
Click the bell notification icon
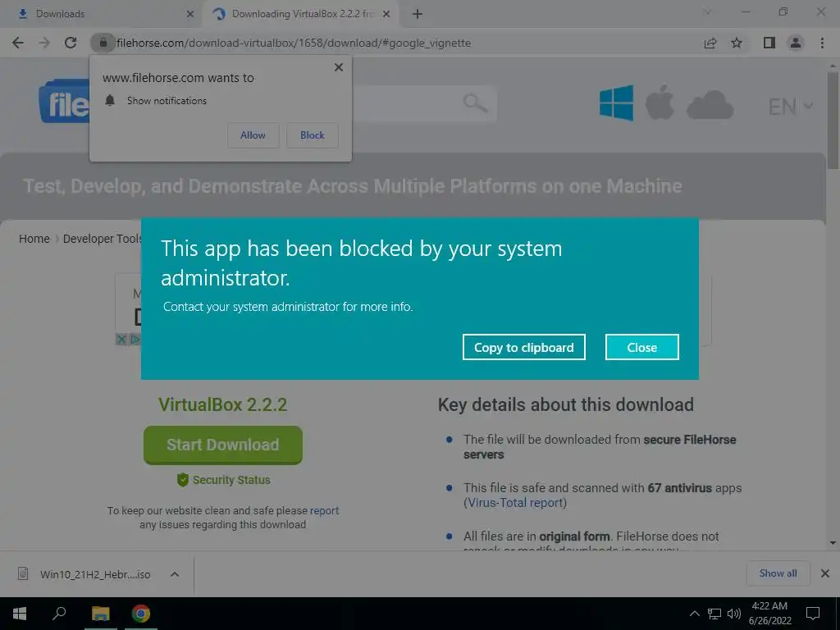(110, 100)
